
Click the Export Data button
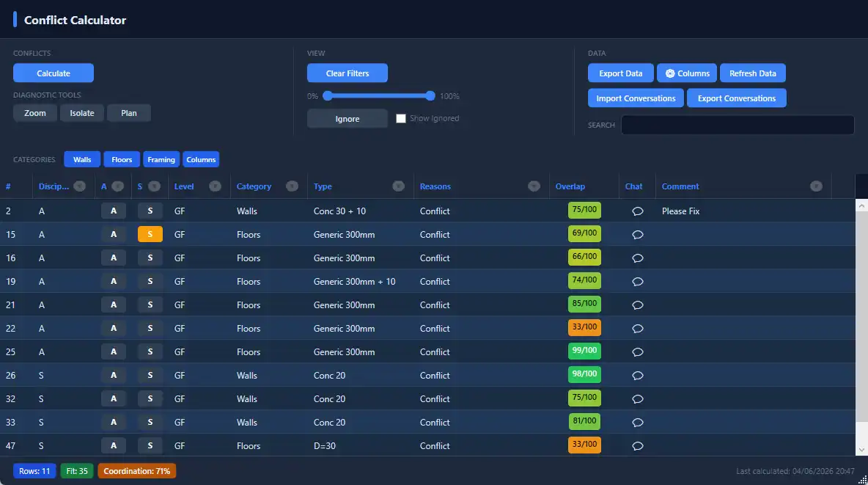pos(620,73)
